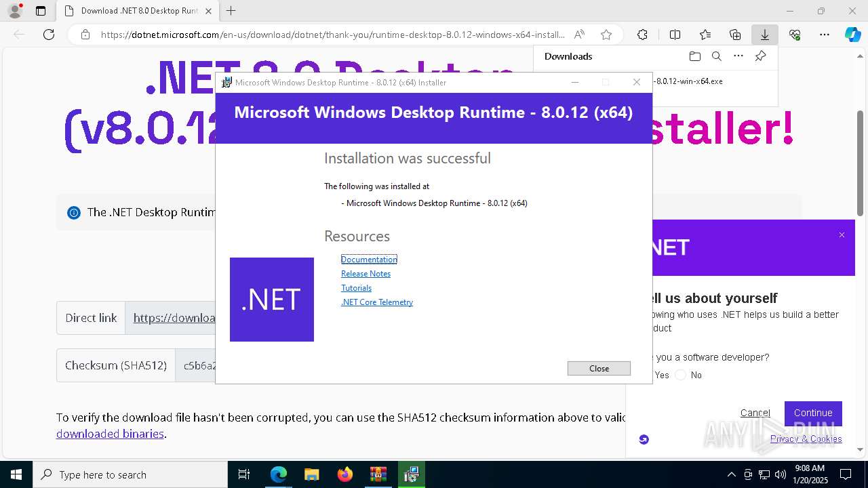Show hidden system tray icons
Screen dimensions: 868x488
pyautogui.click(x=731, y=474)
